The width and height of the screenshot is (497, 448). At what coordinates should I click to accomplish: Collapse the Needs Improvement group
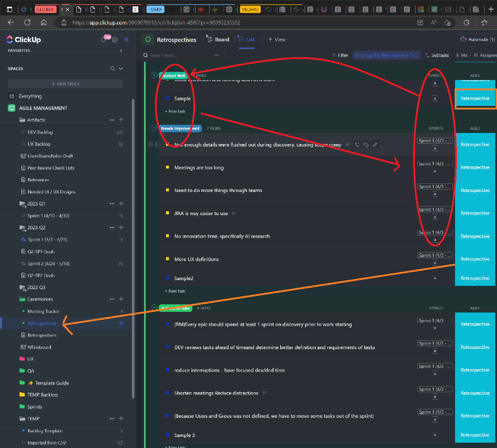154,128
